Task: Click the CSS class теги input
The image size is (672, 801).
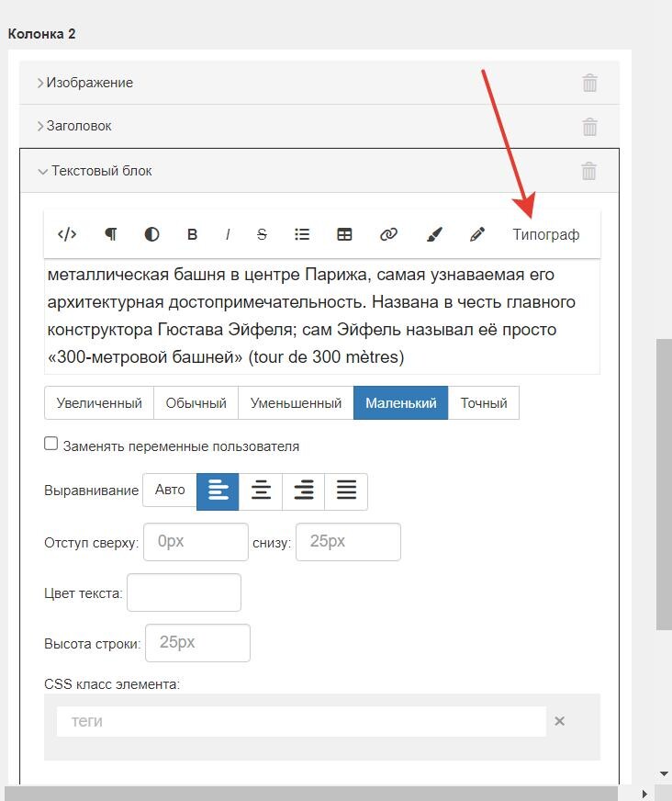Action: click(301, 721)
